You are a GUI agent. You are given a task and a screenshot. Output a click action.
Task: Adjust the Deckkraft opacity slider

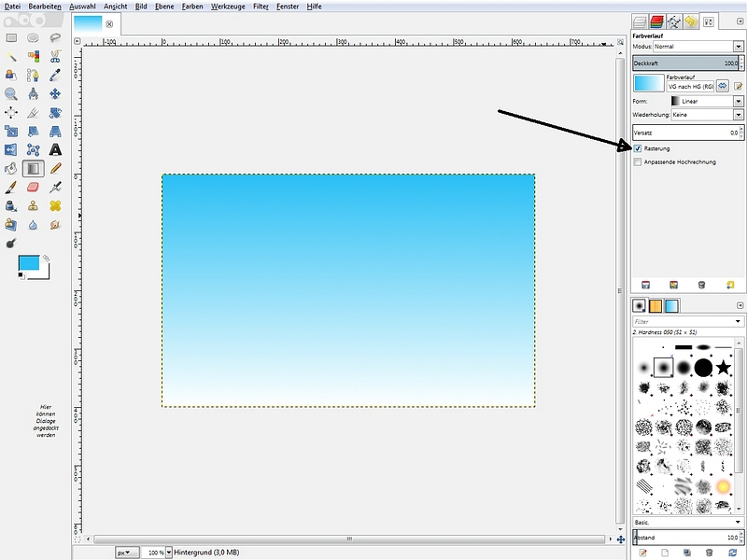(686, 63)
